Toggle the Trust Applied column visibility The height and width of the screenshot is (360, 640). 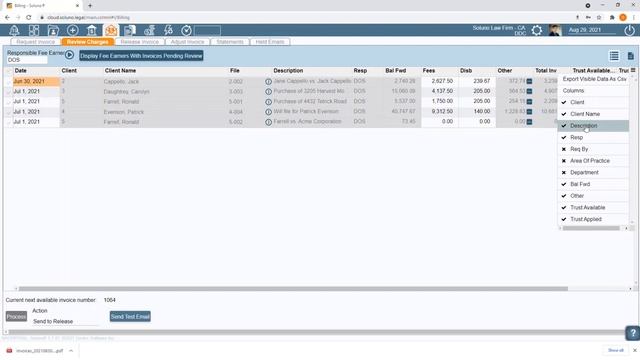pos(593,220)
